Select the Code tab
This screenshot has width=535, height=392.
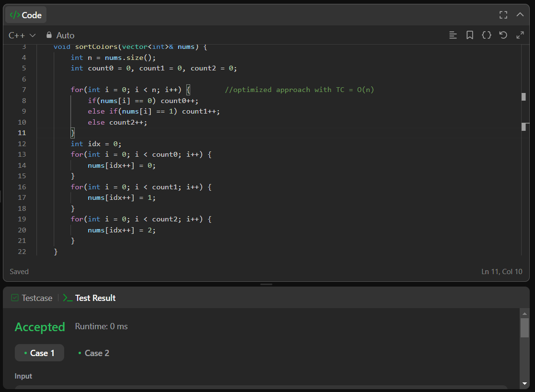click(x=26, y=15)
